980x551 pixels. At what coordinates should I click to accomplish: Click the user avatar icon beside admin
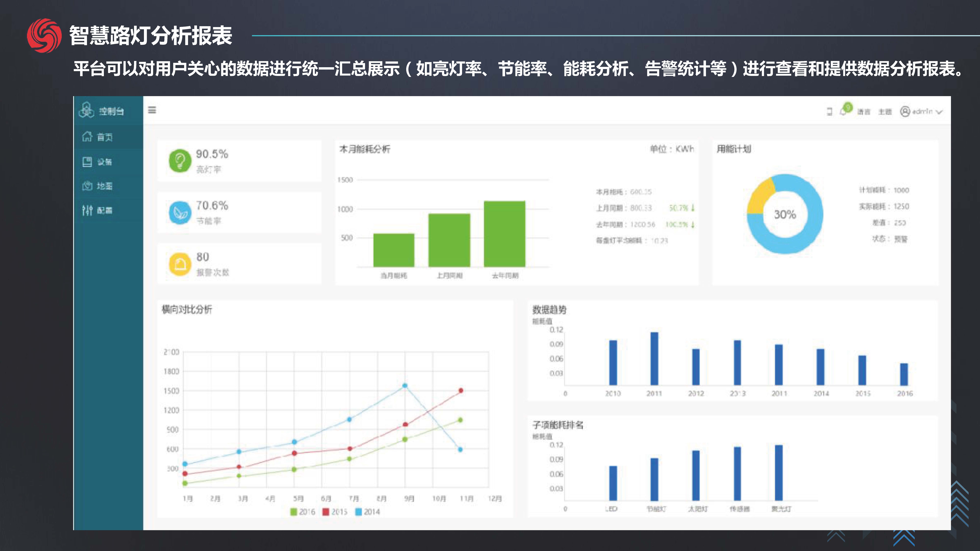(x=905, y=111)
